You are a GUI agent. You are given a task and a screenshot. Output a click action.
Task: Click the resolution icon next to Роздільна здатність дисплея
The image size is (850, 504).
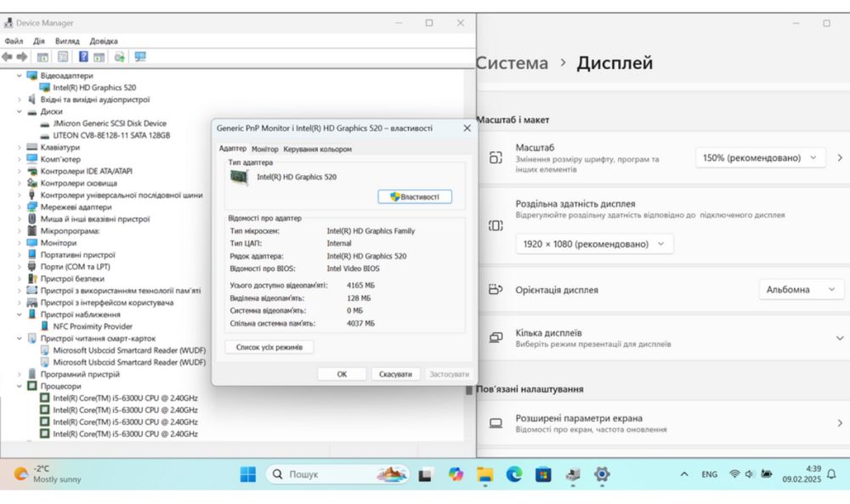[x=496, y=225]
